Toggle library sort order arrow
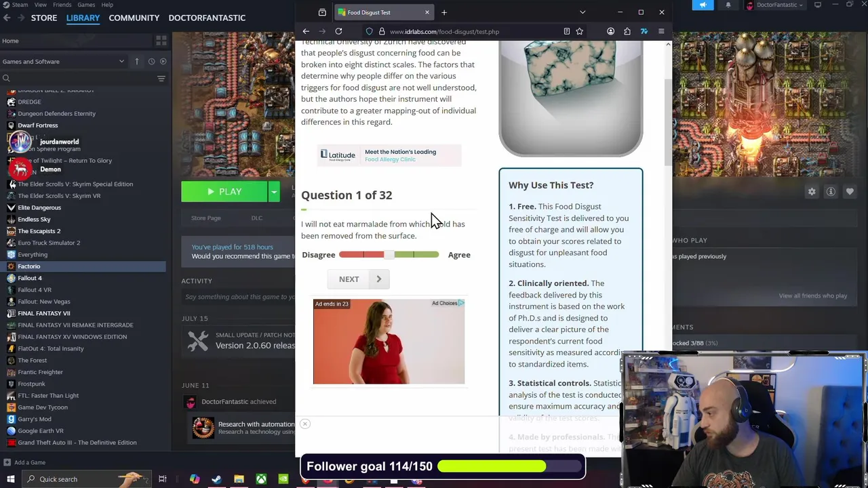This screenshot has width=868, height=488. [136, 61]
